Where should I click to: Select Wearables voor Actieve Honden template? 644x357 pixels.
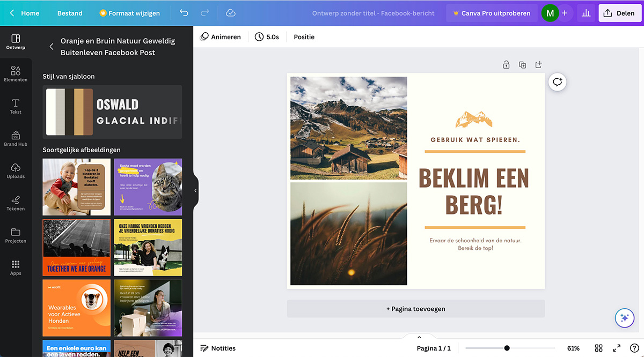[77, 308]
